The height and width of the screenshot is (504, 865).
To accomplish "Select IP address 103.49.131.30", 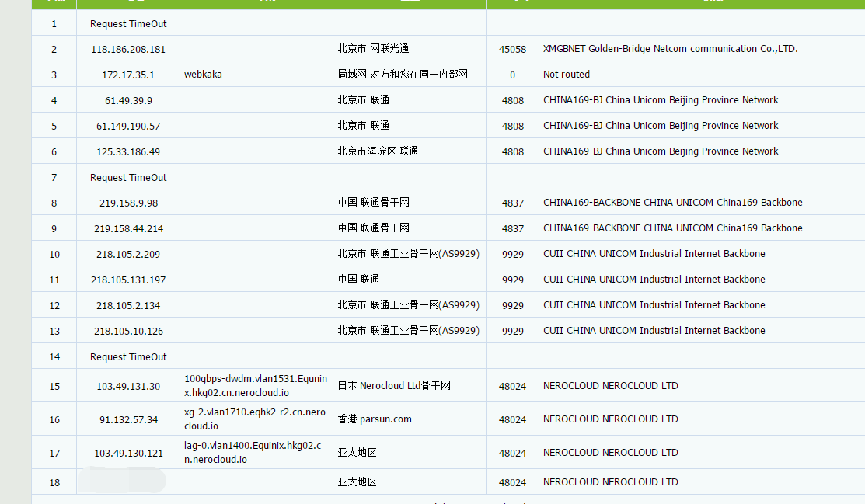I will tap(128, 387).
